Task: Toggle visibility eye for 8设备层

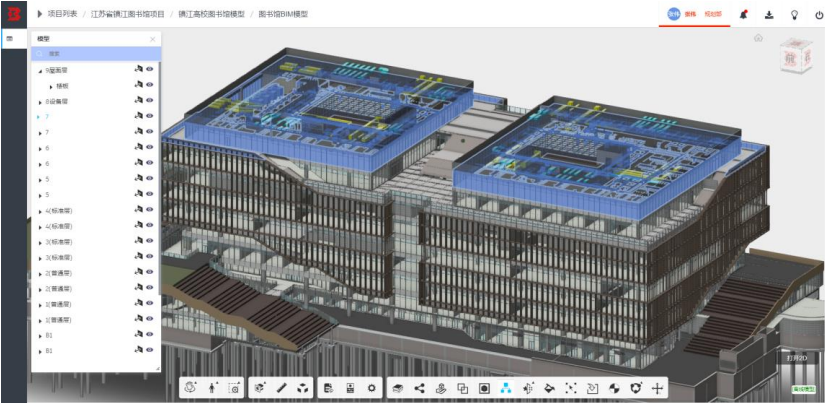Action: pyautogui.click(x=150, y=100)
